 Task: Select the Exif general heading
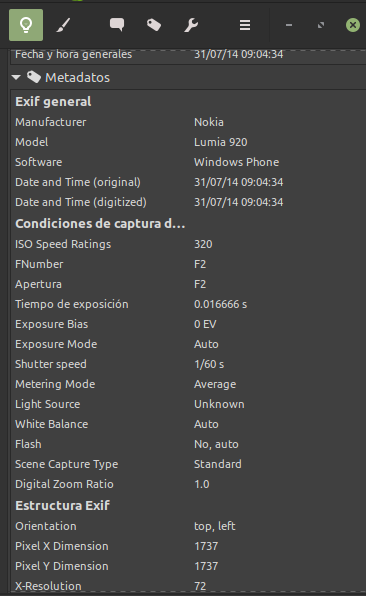[x=53, y=101]
